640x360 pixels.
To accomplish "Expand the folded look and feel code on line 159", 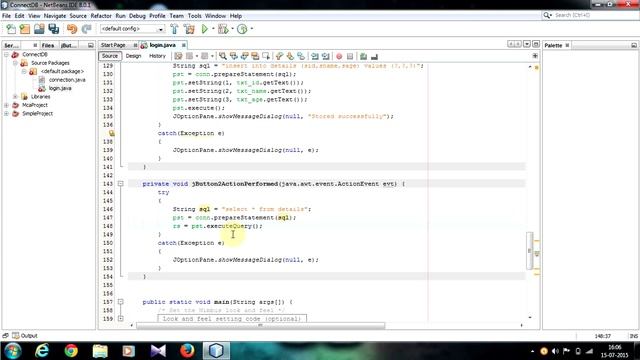I will click(120, 318).
